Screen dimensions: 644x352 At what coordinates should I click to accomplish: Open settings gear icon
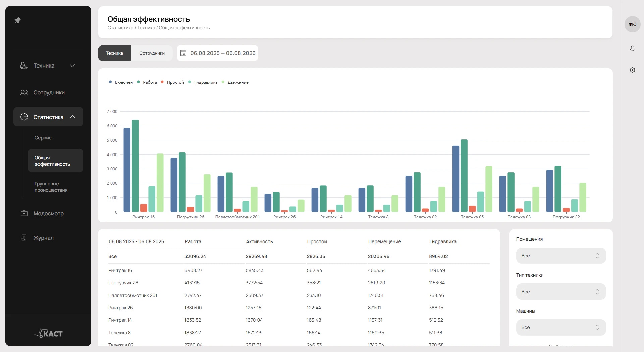633,70
